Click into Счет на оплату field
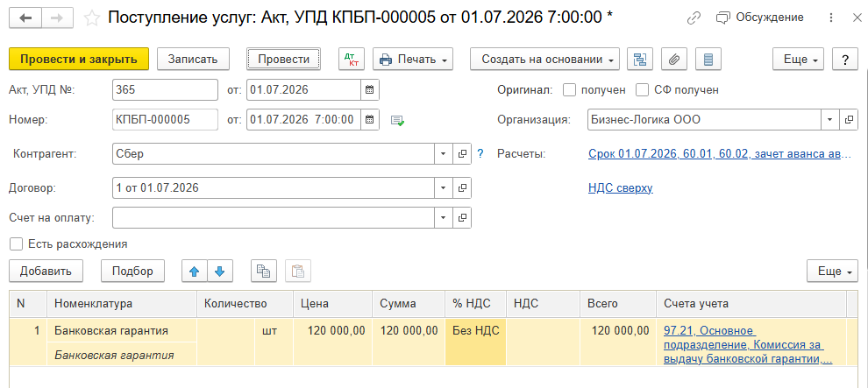The width and height of the screenshot is (868, 388). pyautogui.click(x=274, y=218)
